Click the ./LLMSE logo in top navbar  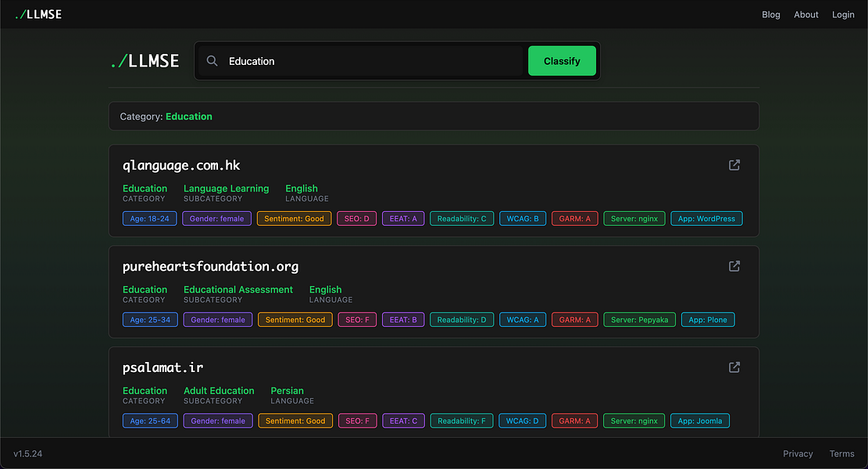tap(38, 14)
